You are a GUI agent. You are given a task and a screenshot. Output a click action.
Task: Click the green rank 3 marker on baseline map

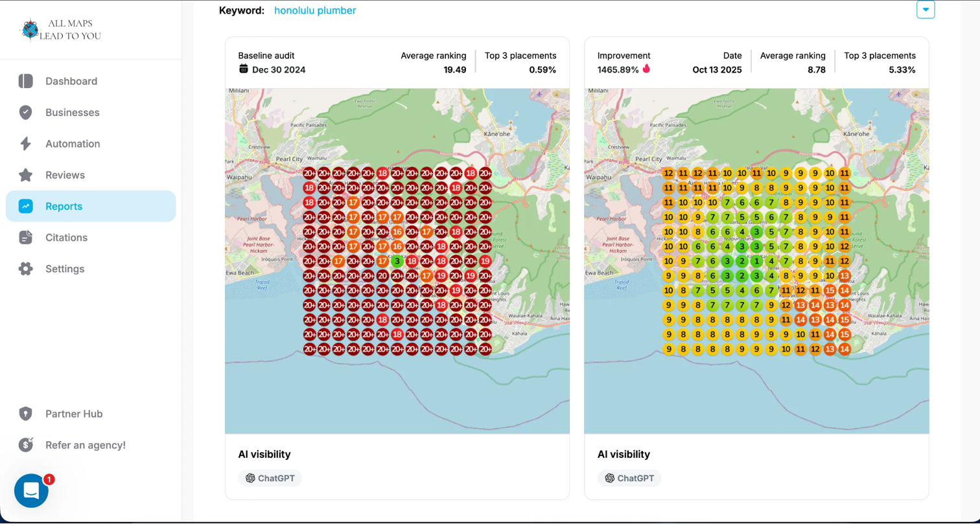[x=397, y=261]
